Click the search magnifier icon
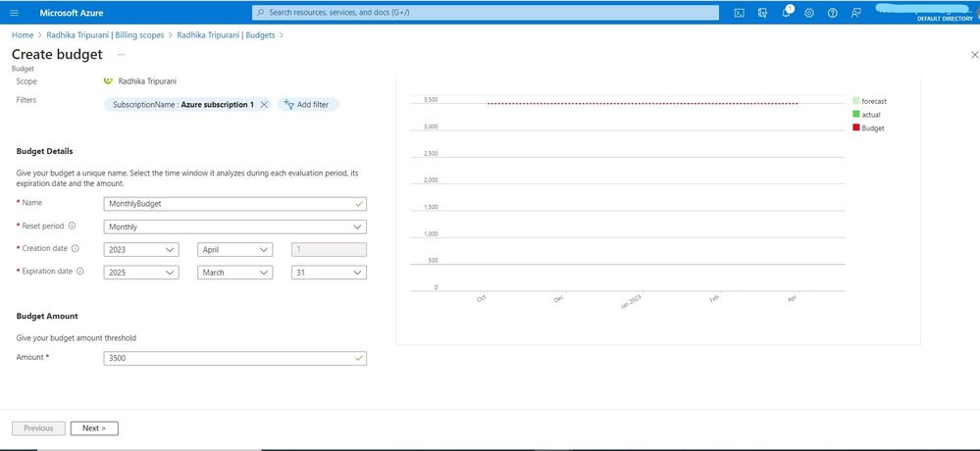 click(261, 13)
